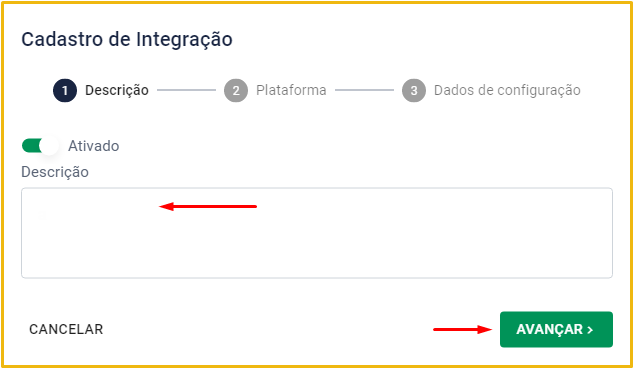This screenshot has height=370, width=635.
Task: Click the Ativado label next to the switch
Action: (94, 146)
